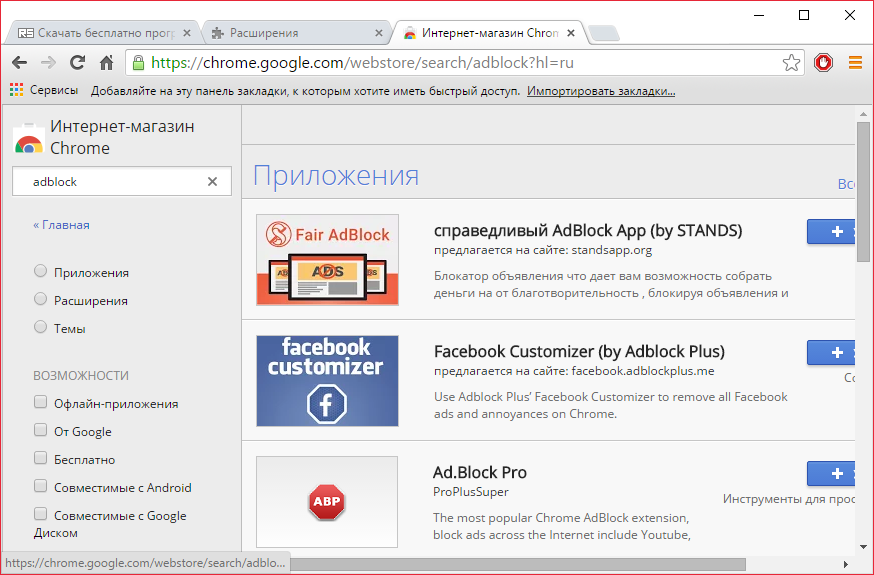This screenshot has height=575, width=874.
Task: Tick the Бесплатно checkbox
Action: (40, 457)
